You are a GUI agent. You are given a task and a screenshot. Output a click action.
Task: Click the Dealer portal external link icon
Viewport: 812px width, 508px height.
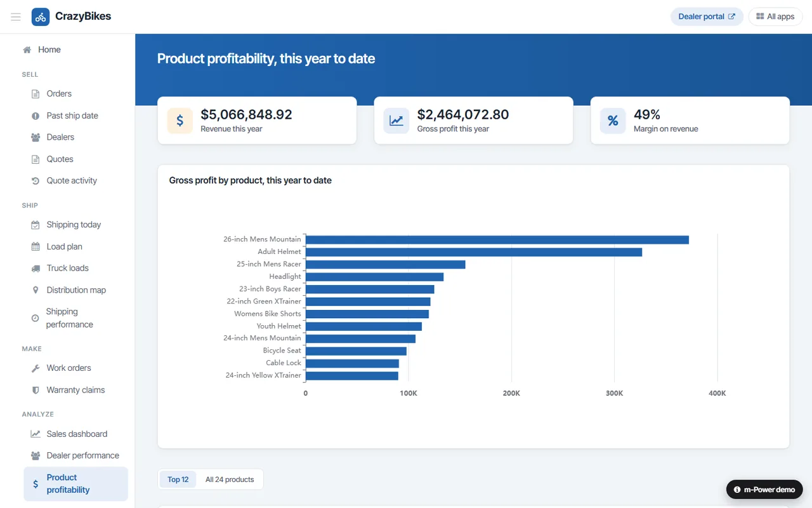[731, 17]
